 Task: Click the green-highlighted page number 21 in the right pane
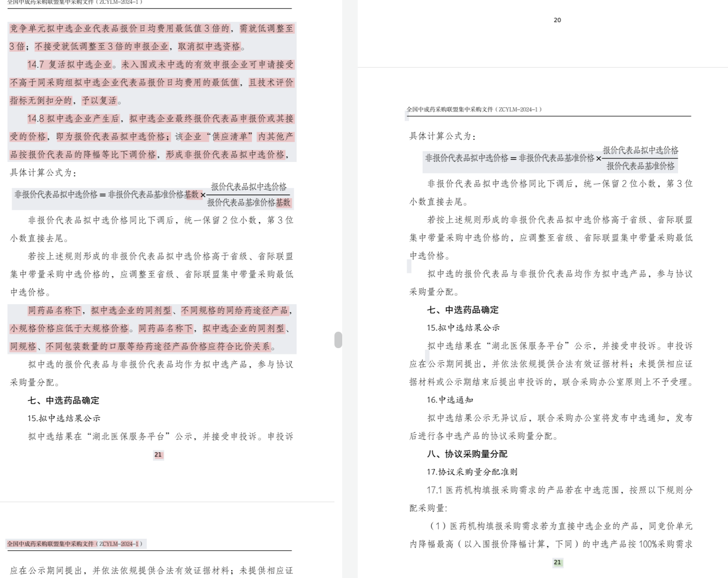(557, 562)
